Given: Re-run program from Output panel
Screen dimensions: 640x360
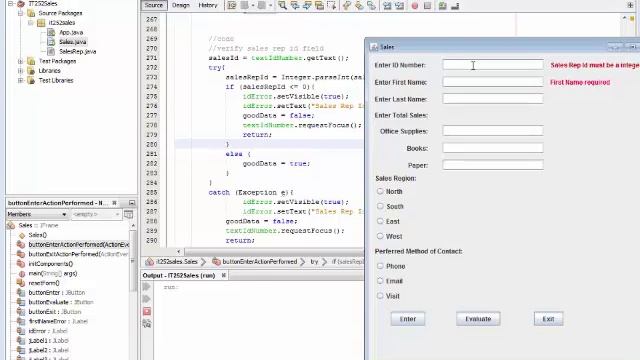Looking at the screenshot, I should pos(147,287).
